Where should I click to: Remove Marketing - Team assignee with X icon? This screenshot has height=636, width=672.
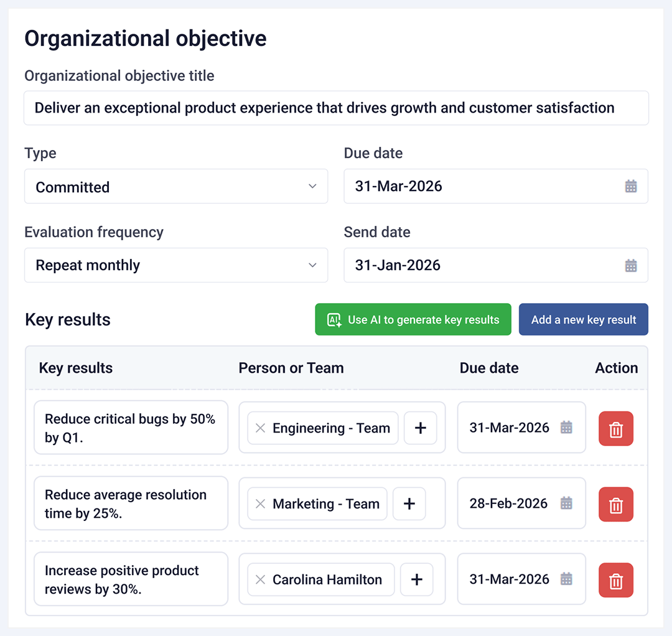pyautogui.click(x=261, y=504)
